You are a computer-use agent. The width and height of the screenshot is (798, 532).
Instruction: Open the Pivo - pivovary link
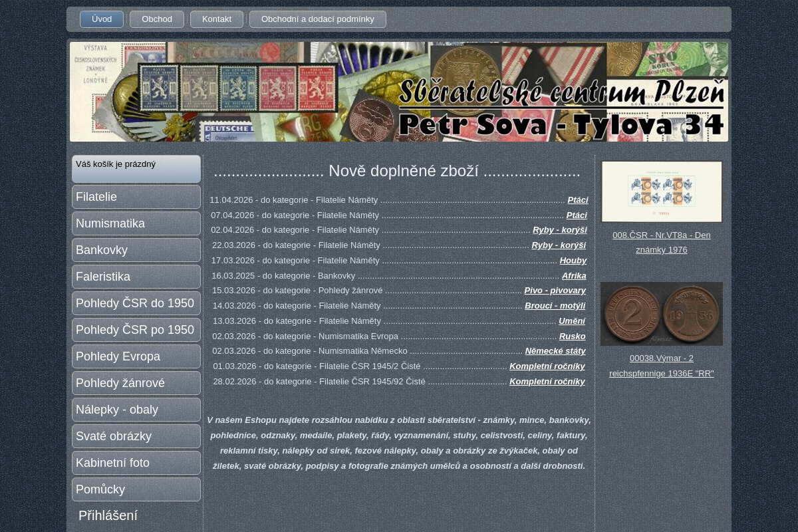[555, 291]
